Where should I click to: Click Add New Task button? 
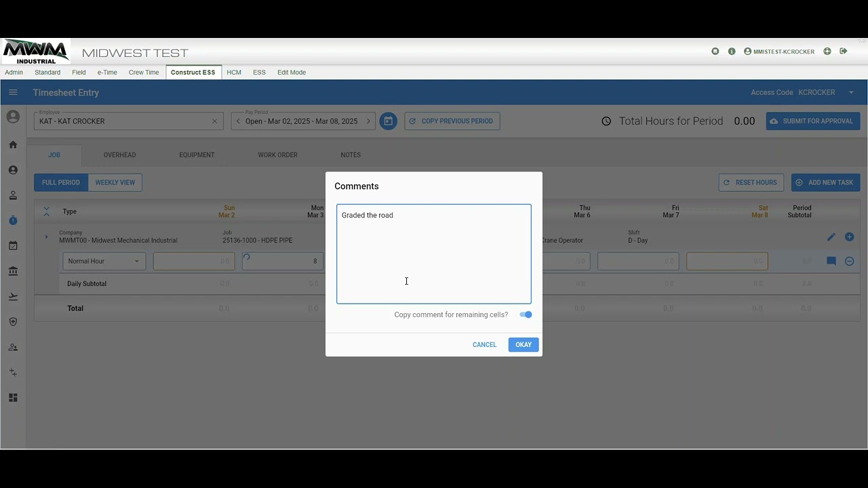coord(825,182)
